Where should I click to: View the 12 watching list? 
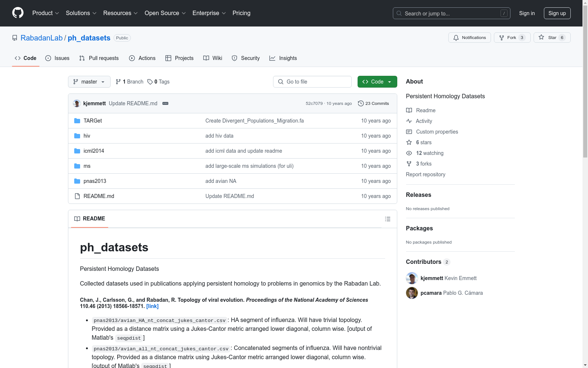[x=425, y=153]
